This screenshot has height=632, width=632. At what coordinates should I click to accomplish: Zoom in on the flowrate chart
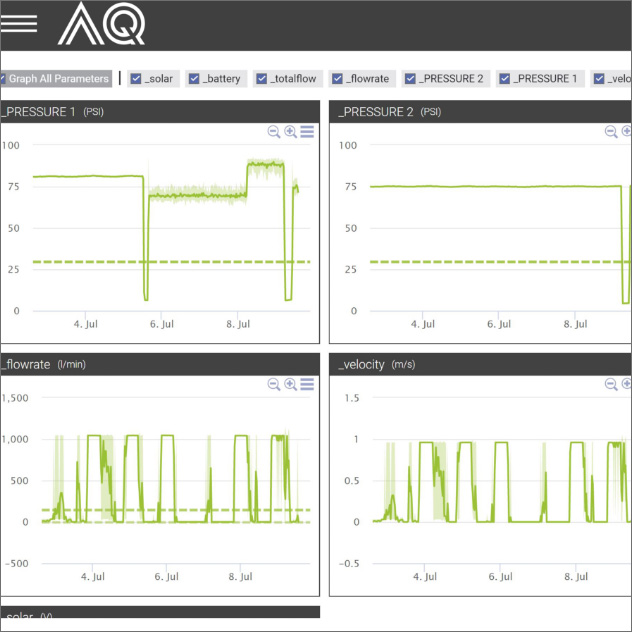tap(291, 384)
